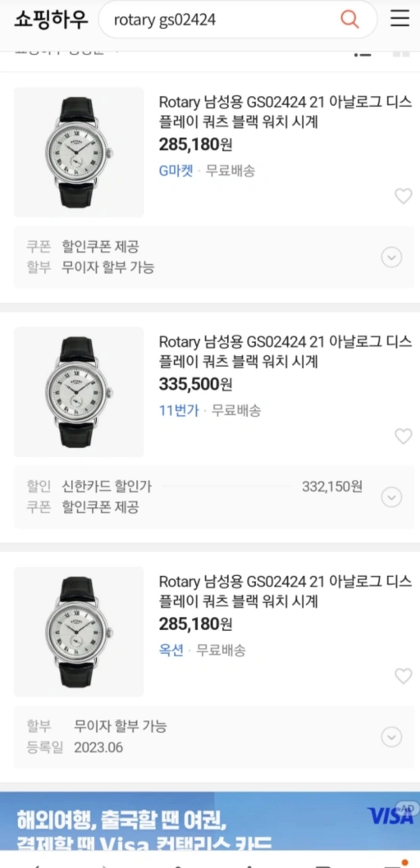Open first Rotary watch thumbnail
This screenshot has width=420, height=868.
tap(79, 153)
